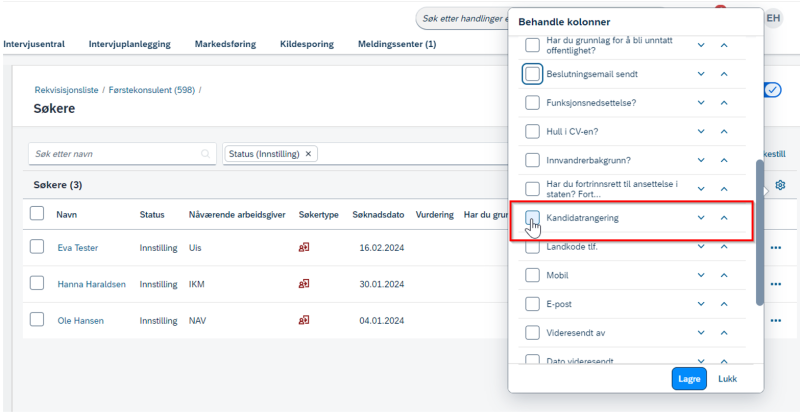Move Mobil column up
800x418 pixels.
tap(724, 275)
